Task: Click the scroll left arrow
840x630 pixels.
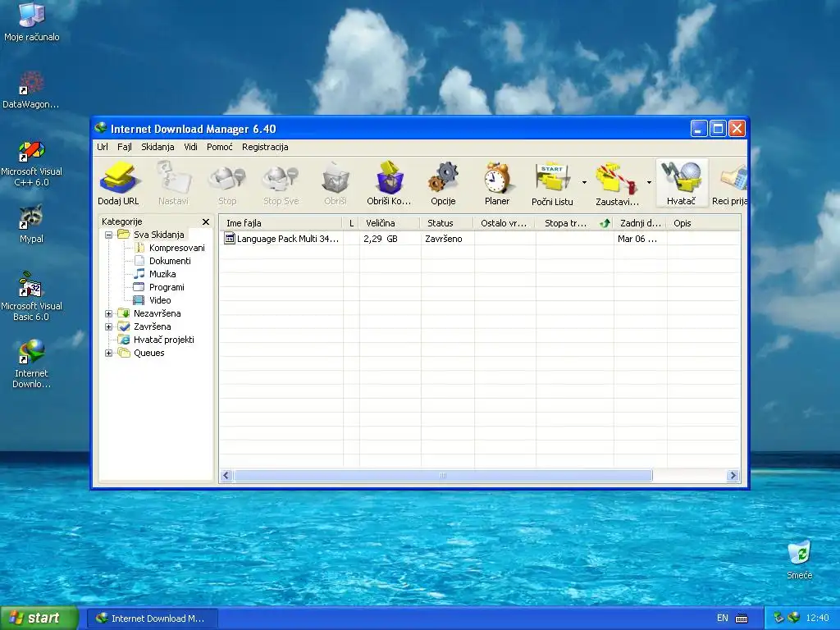Action: point(226,475)
